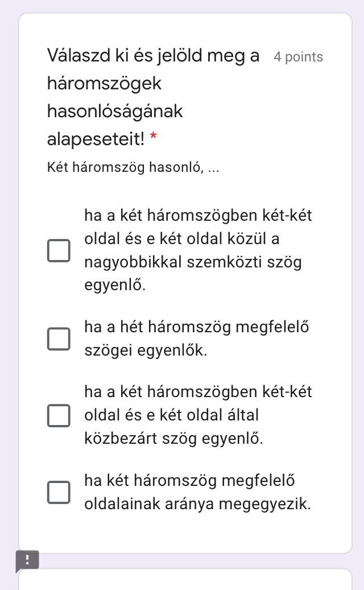Click the word "hasonlóságának" in the heading

click(115, 111)
